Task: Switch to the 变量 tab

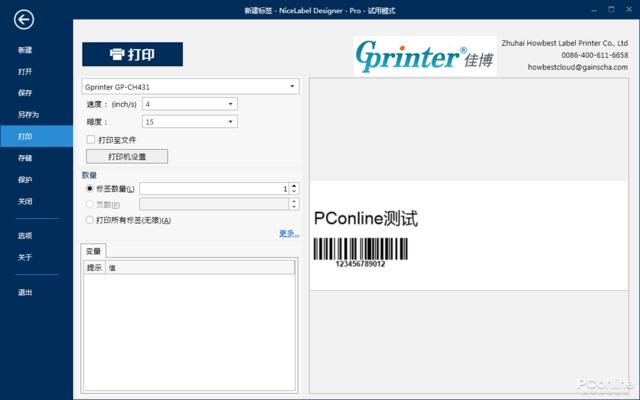Action: [x=93, y=251]
